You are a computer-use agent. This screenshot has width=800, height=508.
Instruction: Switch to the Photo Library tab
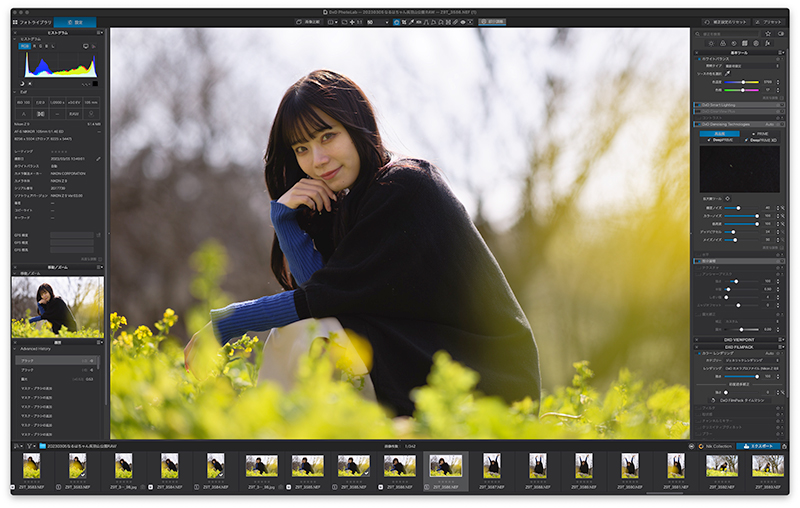32,22
